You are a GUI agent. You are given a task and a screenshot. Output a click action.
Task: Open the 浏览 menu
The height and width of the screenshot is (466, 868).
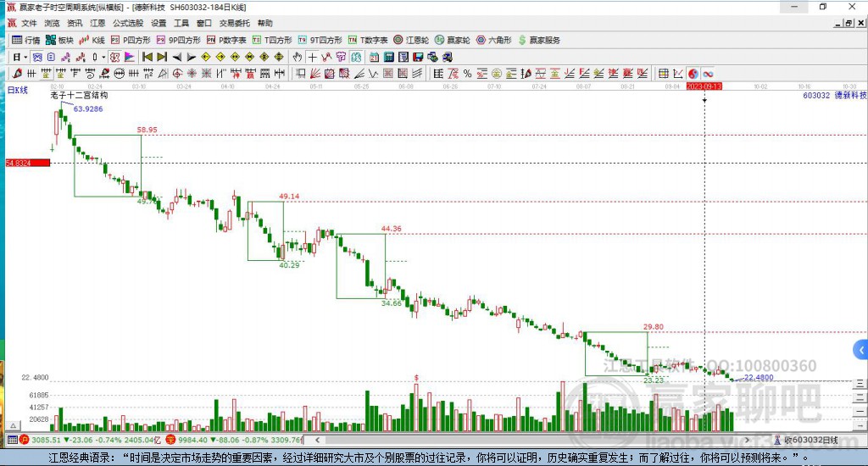pos(52,23)
